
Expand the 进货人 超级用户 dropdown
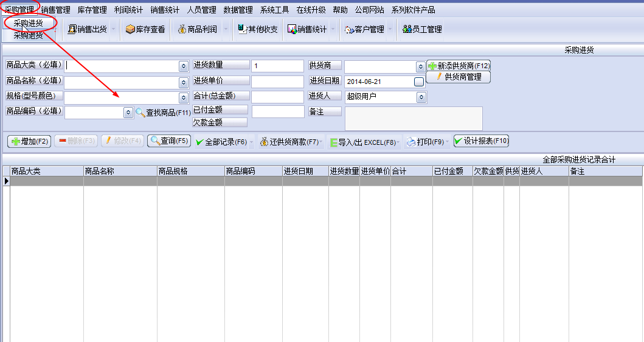tap(421, 97)
